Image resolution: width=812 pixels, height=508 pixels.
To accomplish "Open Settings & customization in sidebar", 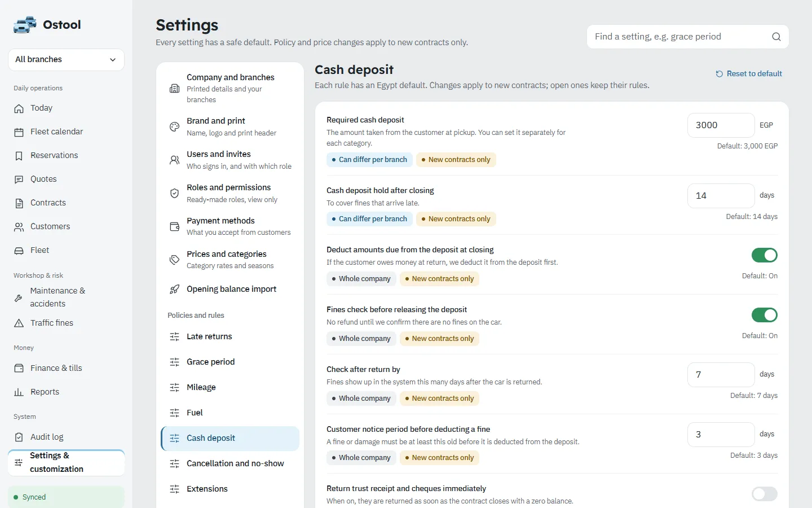I will click(x=66, y=462).
